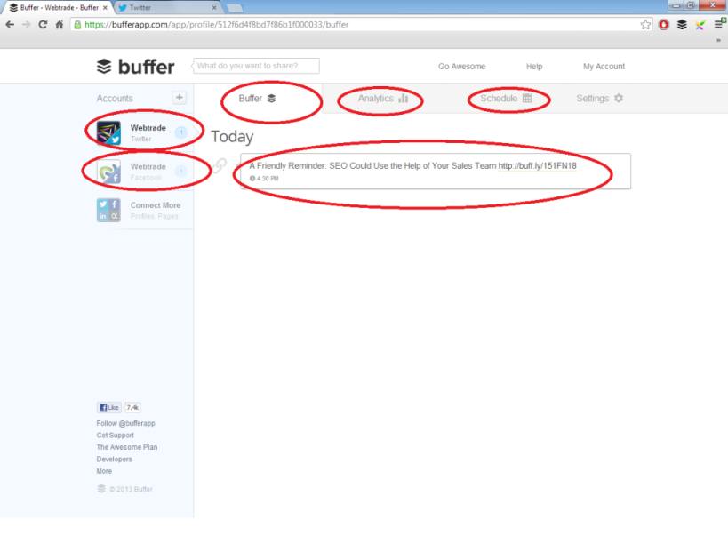This screenshot has width=728, height=560.
Task: Open the Settings tab
Action: (x=599, y=99)
